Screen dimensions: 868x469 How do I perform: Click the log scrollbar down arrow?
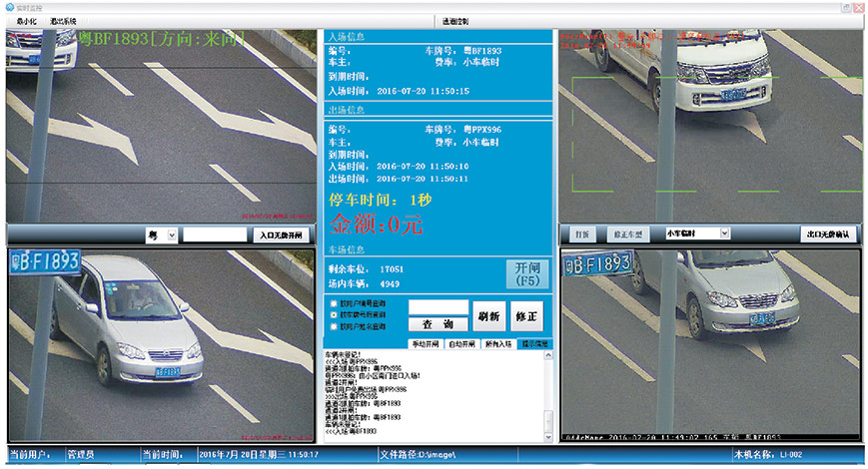pos(548,437)
